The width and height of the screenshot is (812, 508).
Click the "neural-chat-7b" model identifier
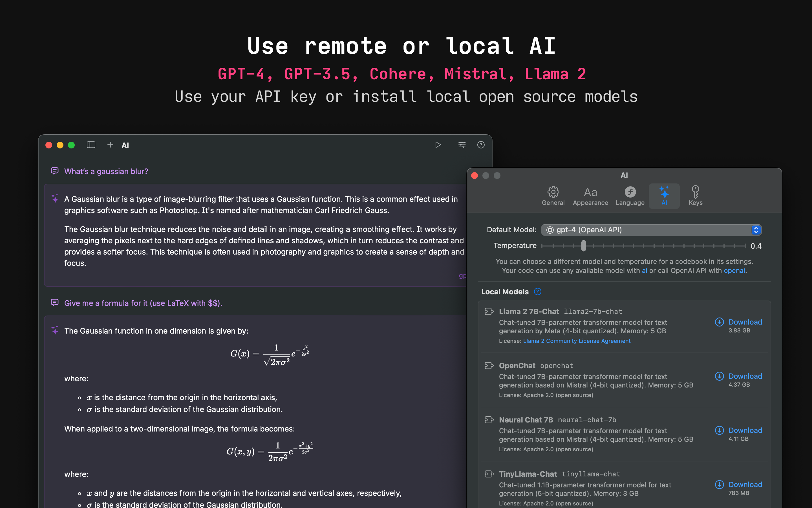click(587, 420)
